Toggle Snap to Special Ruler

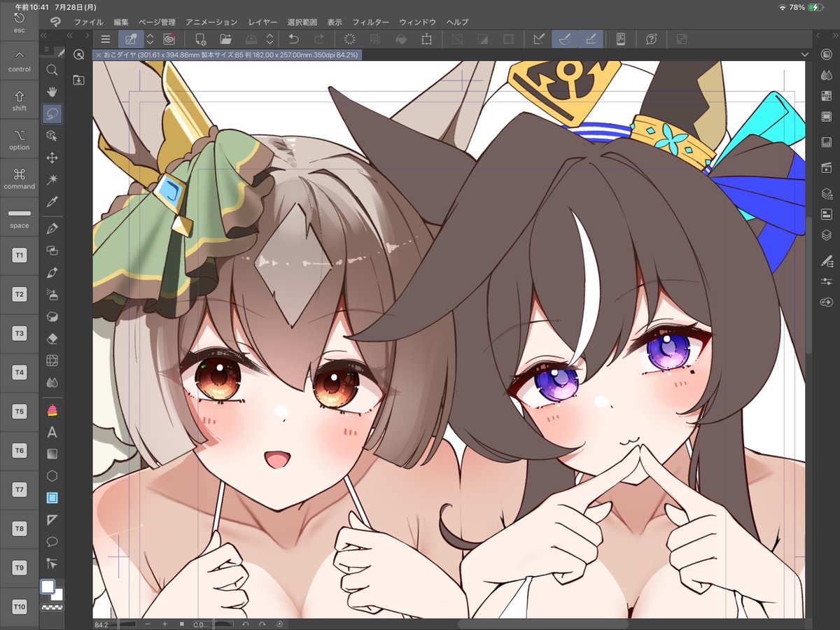(x=564, y=39)
